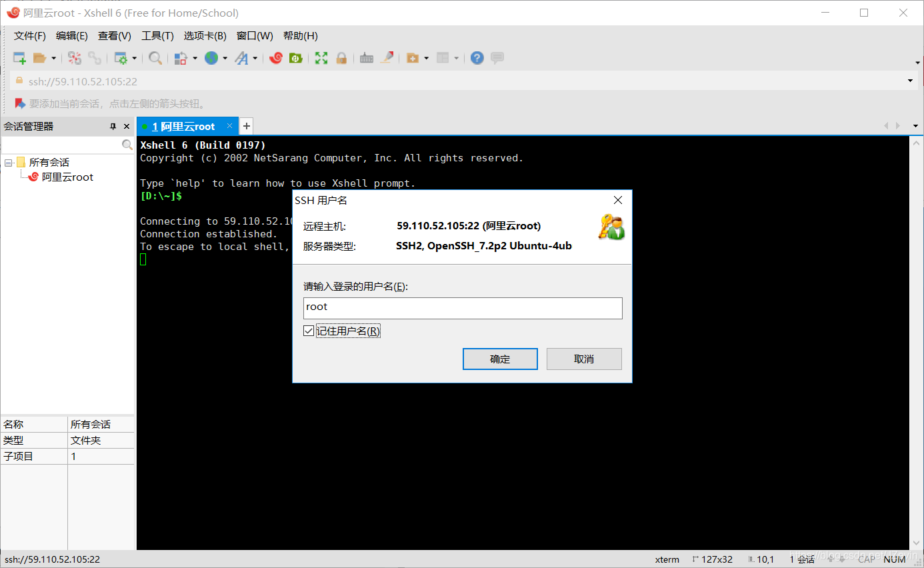Image resolution: width=924 pixels, height=568 pixels.
Task: Open the address bar history dropdown
Action: click(x=911, y=81)
